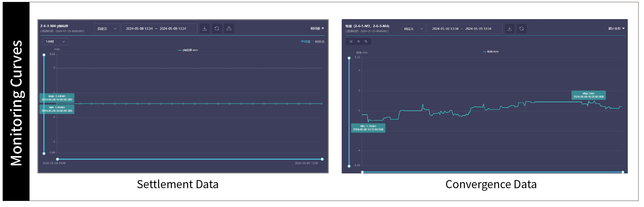The width and height of the screenshot is (644, 207).
Task: Refresh the convergence data chart
Action: click(x=521, y=29)
